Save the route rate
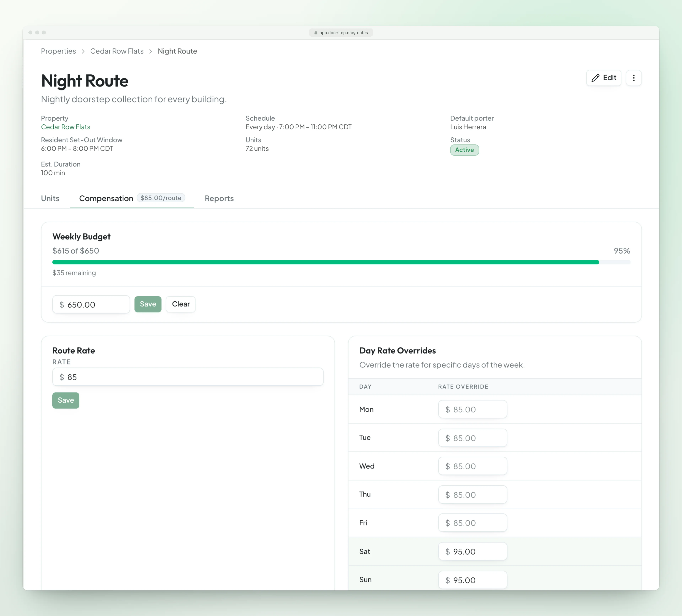Image resolution: width=682 pixels, height=616 pixels. tap(66, 400)
